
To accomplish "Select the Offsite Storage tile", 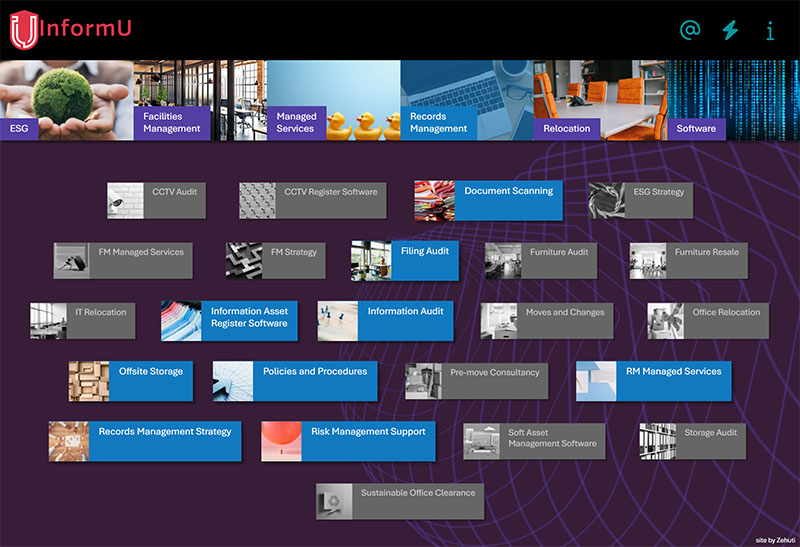I will pos(132,381).
